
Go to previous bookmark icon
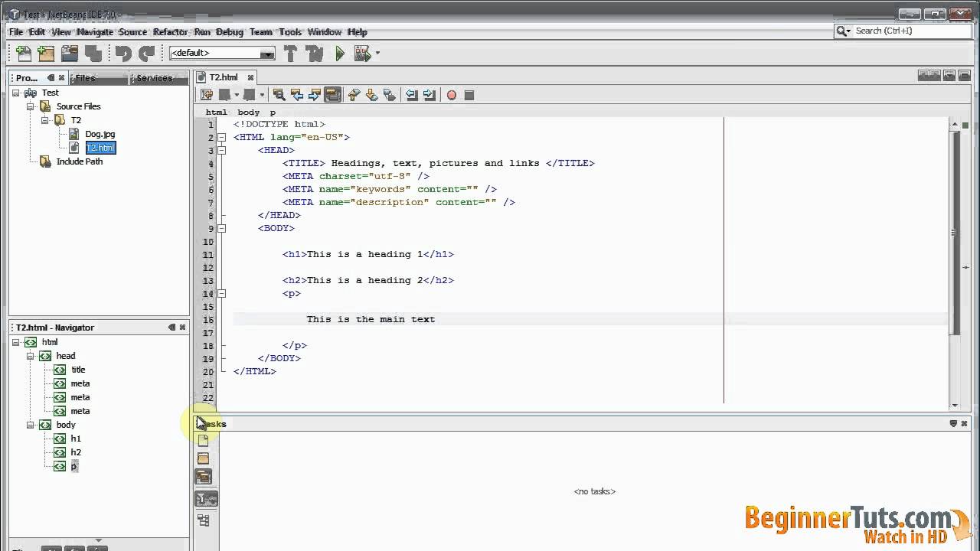pyautogui.click(x=354, y=95)
